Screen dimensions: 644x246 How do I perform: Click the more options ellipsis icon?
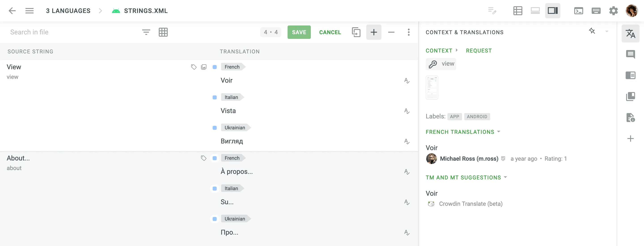[409, 32]
